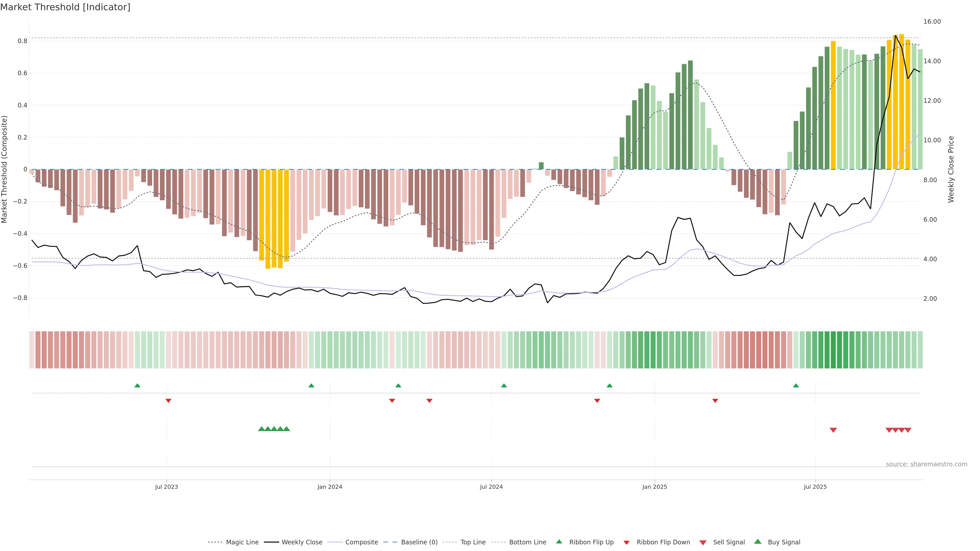Click Ribbon Flip Up legend icon
The width and height of the screenshot is (980, 551).
click(559, 542)
